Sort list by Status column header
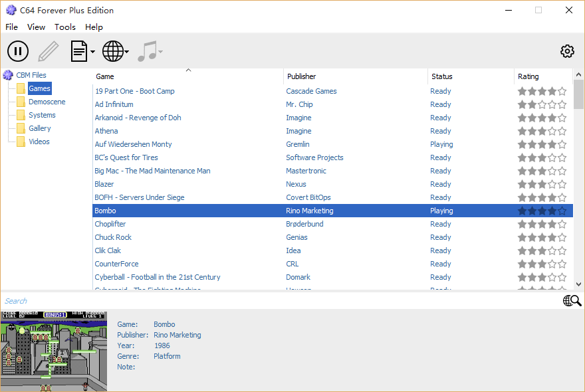The width and height of the screenshot is (585, 392). [x=471, y=76]
